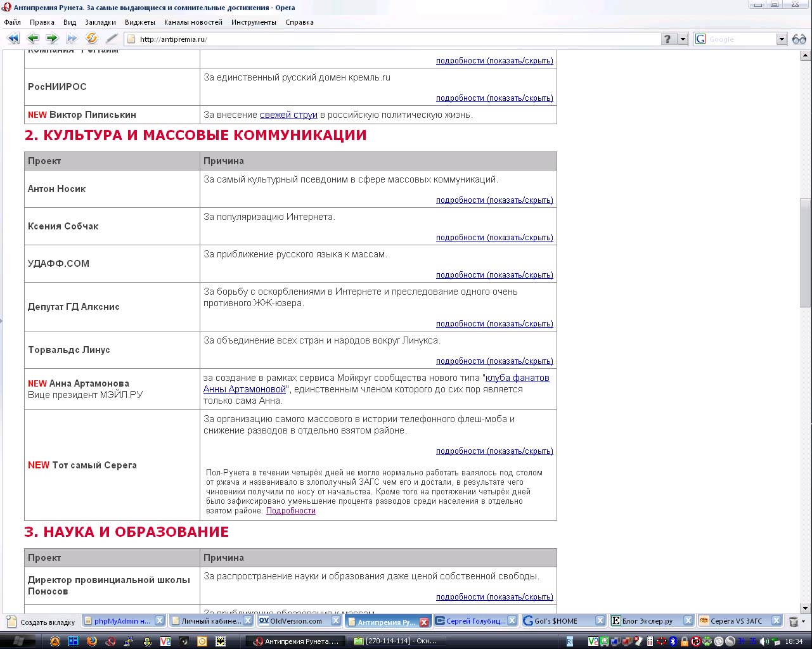Click the glasses view icon

[799, 39]
